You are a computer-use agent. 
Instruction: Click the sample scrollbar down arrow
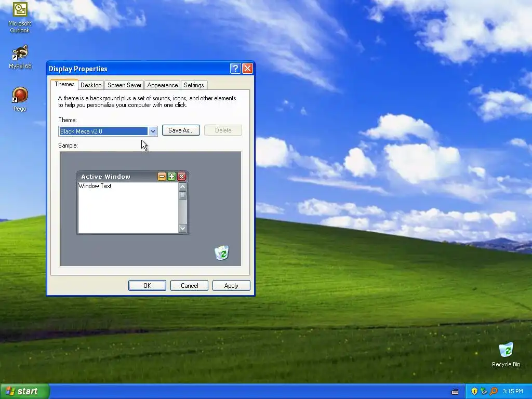click(x=182, y=229)
